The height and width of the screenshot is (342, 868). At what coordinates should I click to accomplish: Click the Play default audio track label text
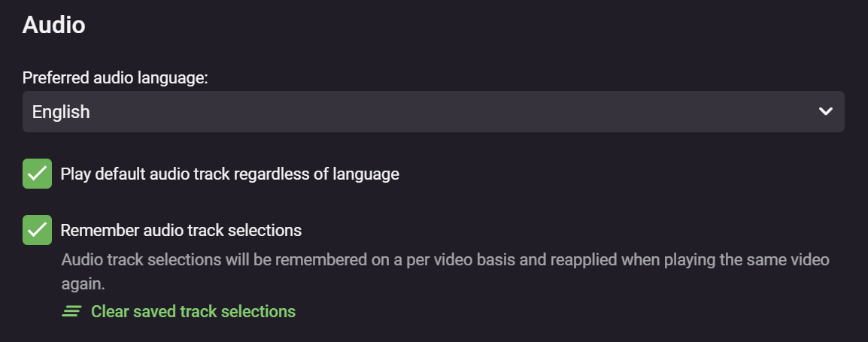point(229,174)
